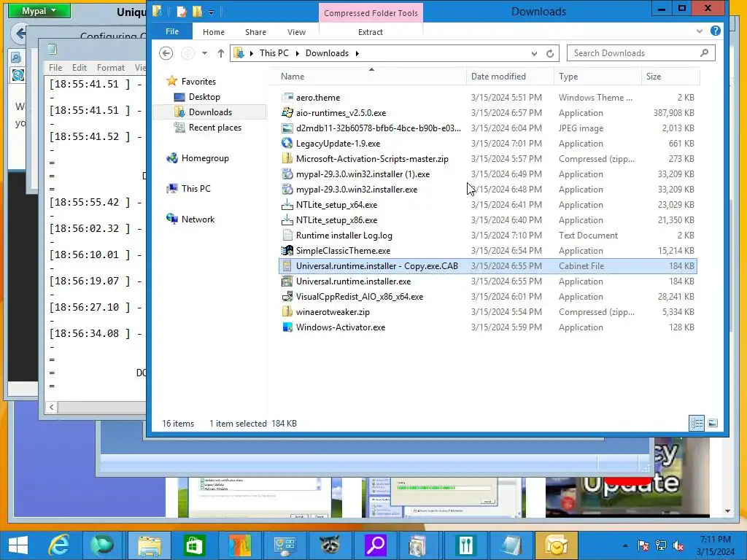Open File Explorer taskbar button
This screenshot has height=560, width=747.
149,545
